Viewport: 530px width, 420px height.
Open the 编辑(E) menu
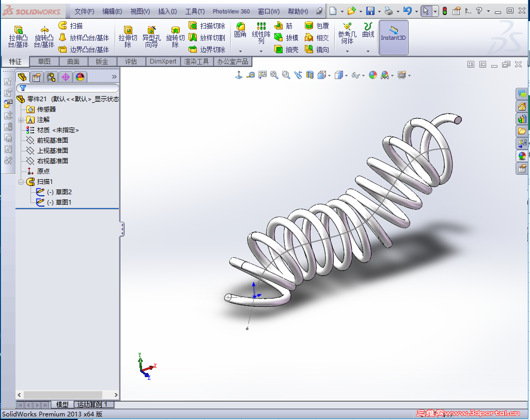point(112,11)
